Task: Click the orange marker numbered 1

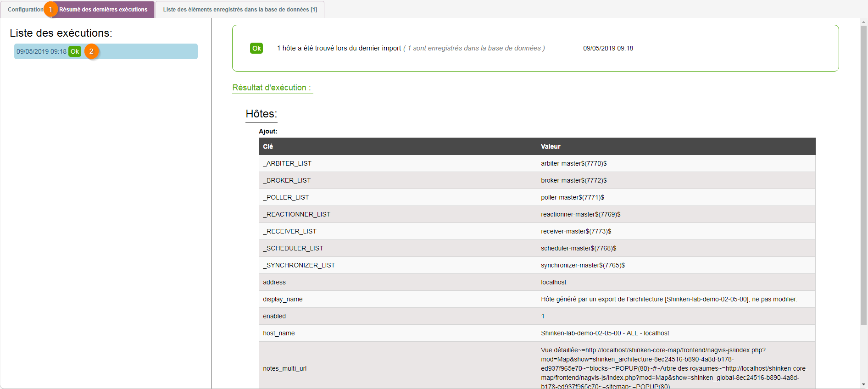Action: [50, 9]
